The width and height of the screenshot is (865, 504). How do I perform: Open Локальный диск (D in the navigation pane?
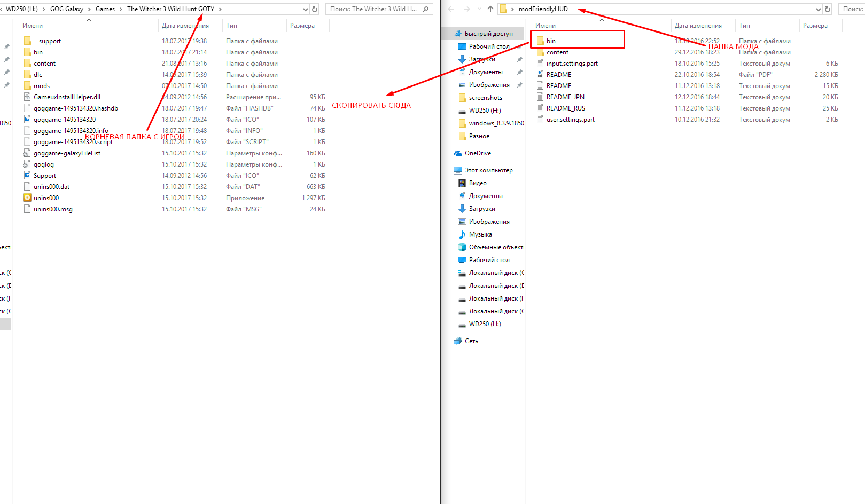coord(496,286)
